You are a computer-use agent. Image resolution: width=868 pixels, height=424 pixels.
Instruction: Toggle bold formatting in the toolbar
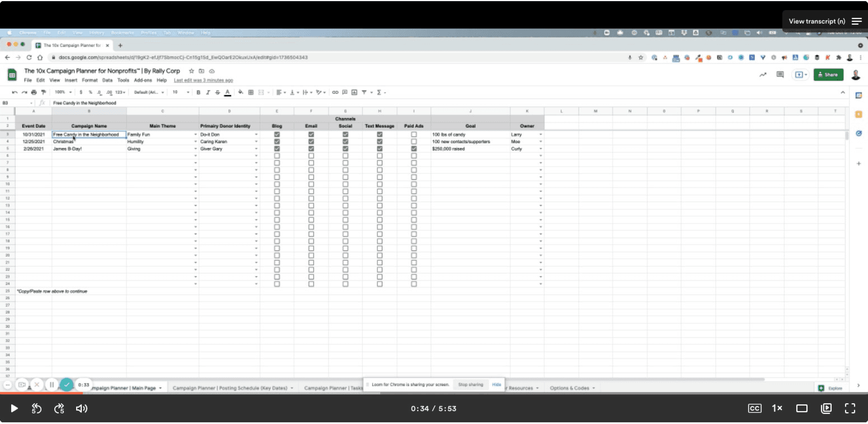pyautogui.click(x=199, y=92)
